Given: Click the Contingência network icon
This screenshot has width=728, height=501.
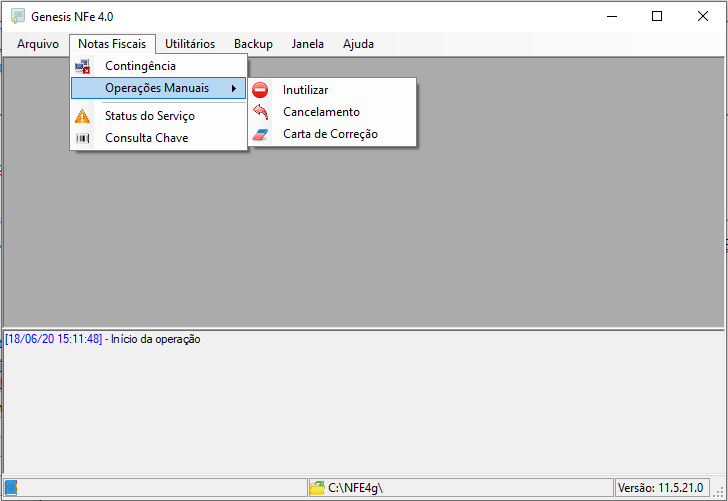Looking at the screenshot, I should tap(83, 66).
